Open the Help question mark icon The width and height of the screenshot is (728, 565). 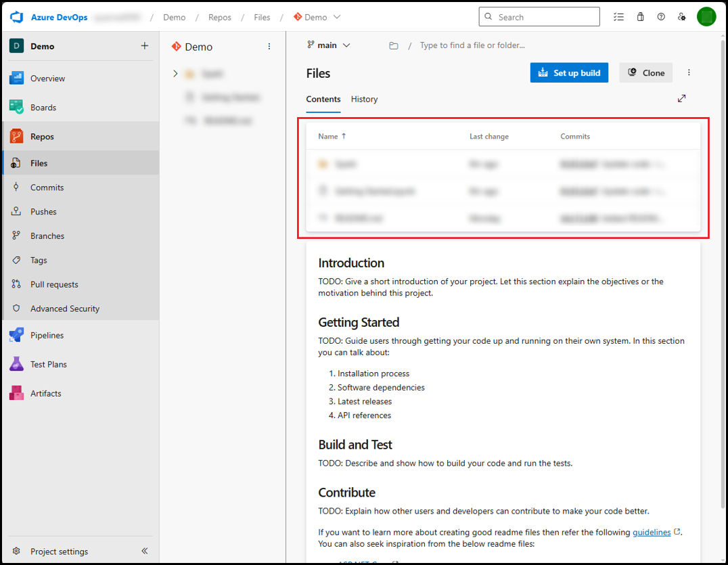click(x=661, y=17)
